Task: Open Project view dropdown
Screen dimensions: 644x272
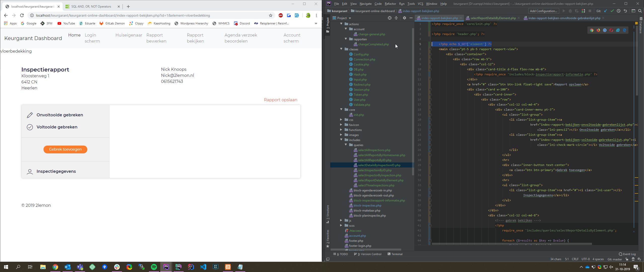Action: tap(350, 18)
